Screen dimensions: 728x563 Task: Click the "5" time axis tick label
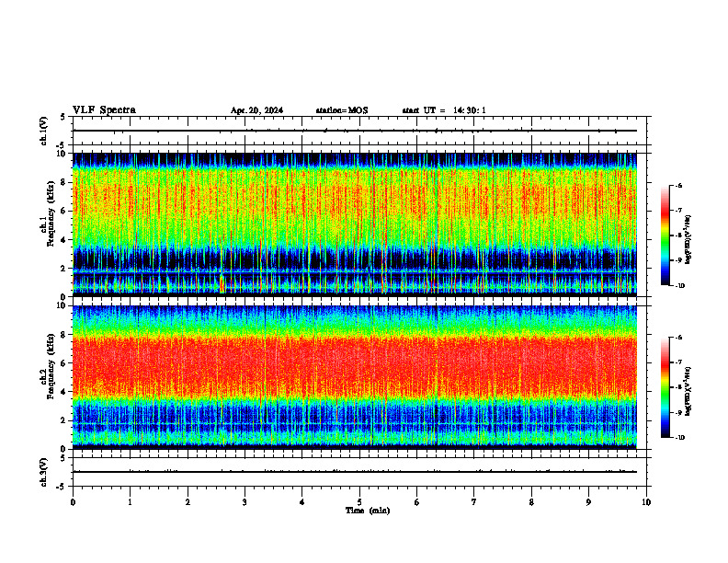tap(359, 502)
